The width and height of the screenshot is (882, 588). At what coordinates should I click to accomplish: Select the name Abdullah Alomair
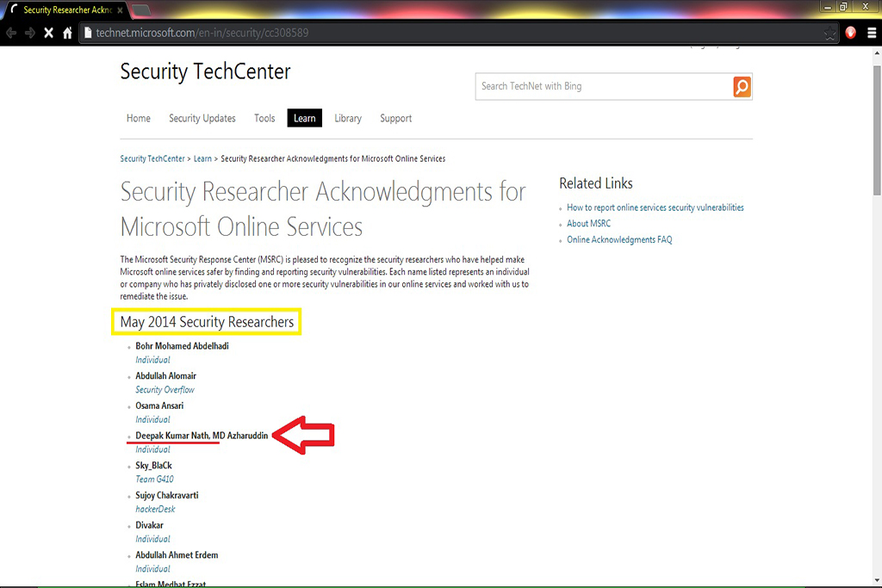(166, 375)
